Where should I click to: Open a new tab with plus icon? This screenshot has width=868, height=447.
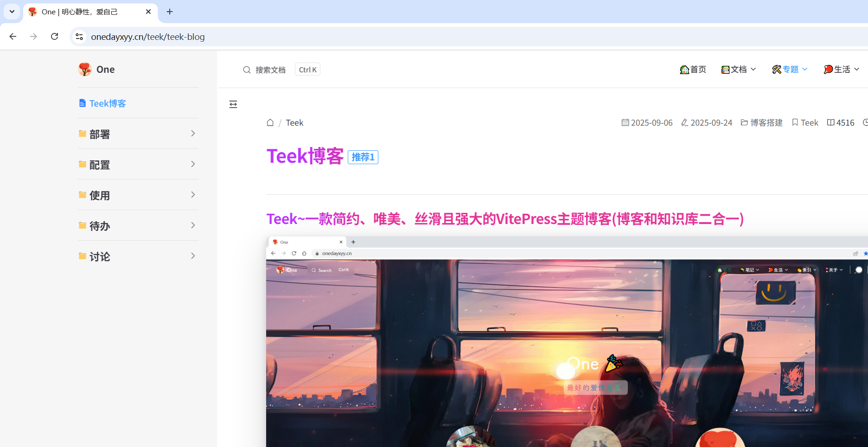170,12
